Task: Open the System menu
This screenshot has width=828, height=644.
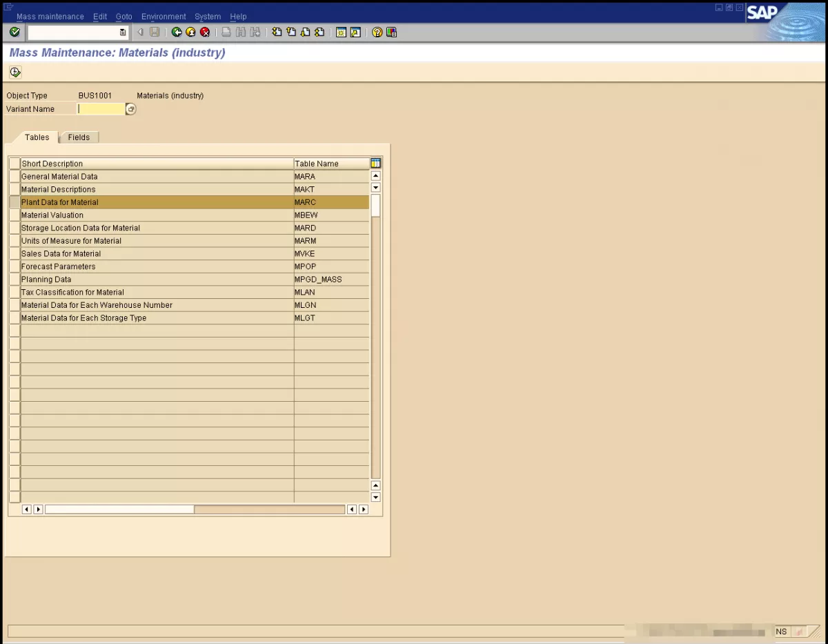Action: pos(208,17)
